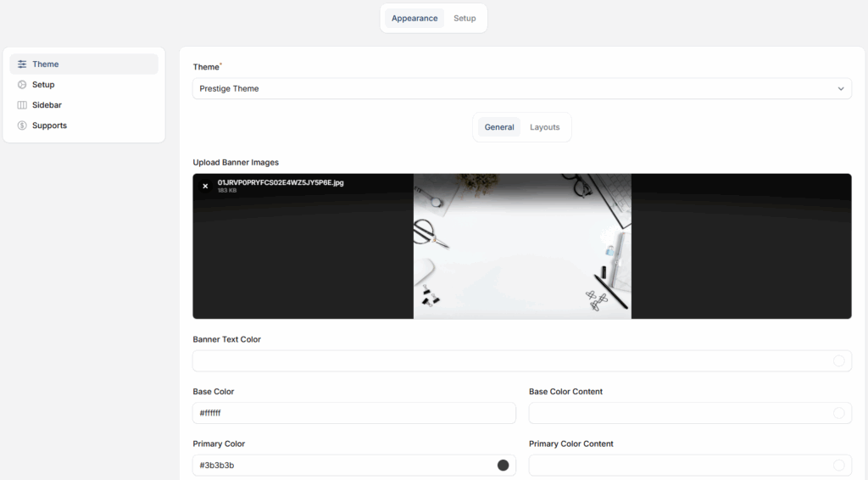This screenshot has width=868, height=480.
Task: Focus the Banner Text Color field
Action: [522, 361]
